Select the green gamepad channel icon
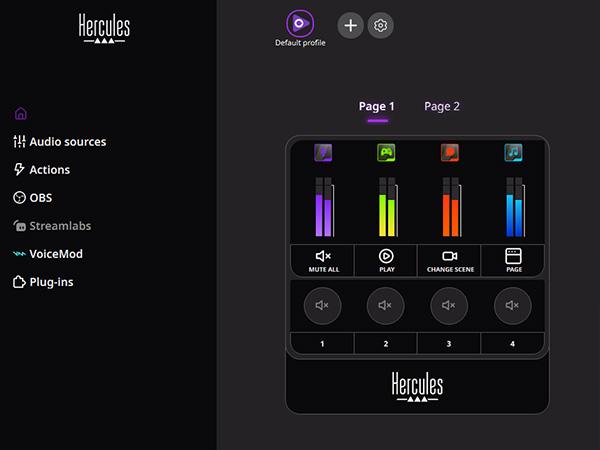This screenshot has height=450, width=600. coord(386,153)
